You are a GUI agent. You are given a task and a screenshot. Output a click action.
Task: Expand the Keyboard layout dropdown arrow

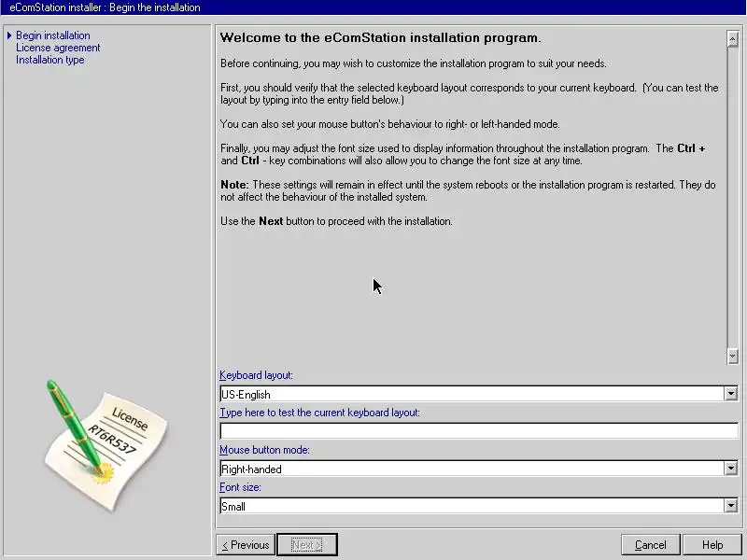pyautogui.click(x=731, y=394)
